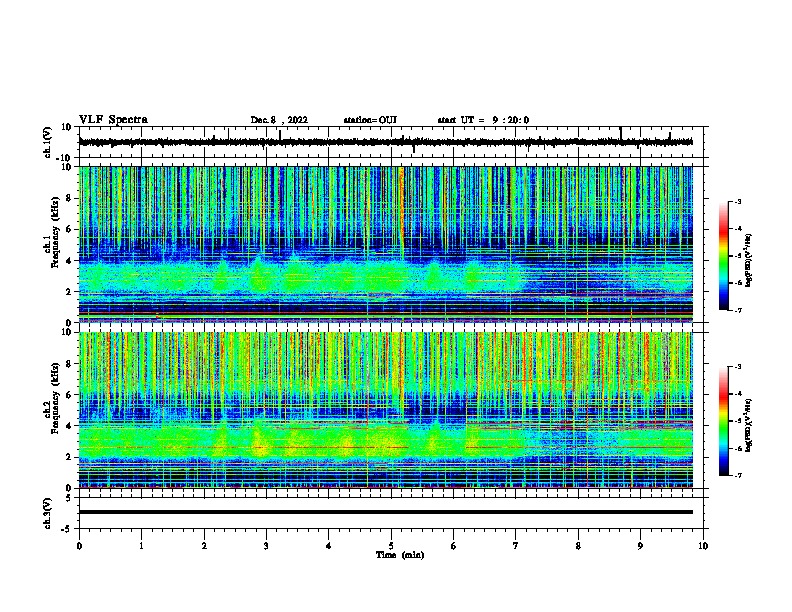The height and width of the screenshot is (612, 792).
Task: Click the "0" tick on the time axis
Action: click(x=79, y=546)
